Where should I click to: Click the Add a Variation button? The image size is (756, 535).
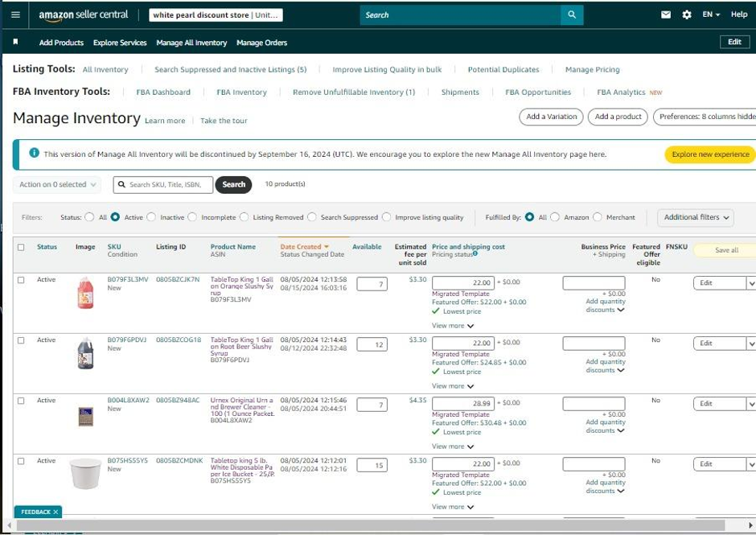click(551, 117)
